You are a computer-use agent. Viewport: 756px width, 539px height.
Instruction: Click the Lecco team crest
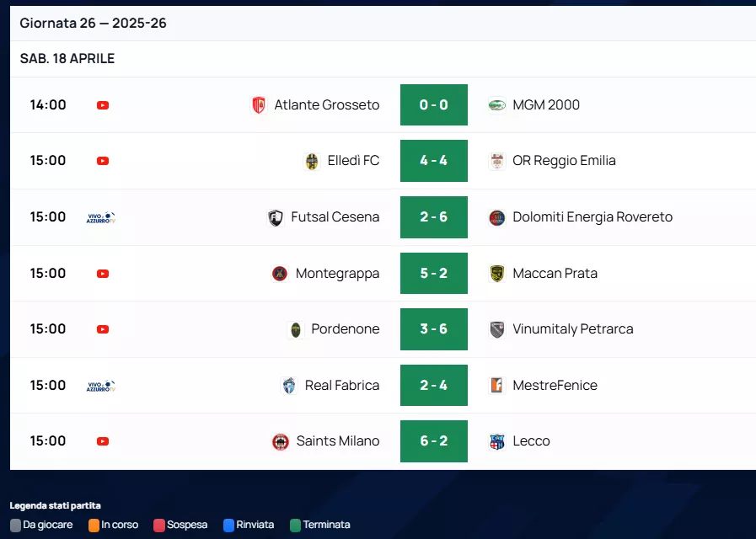[x=497, y=441]
